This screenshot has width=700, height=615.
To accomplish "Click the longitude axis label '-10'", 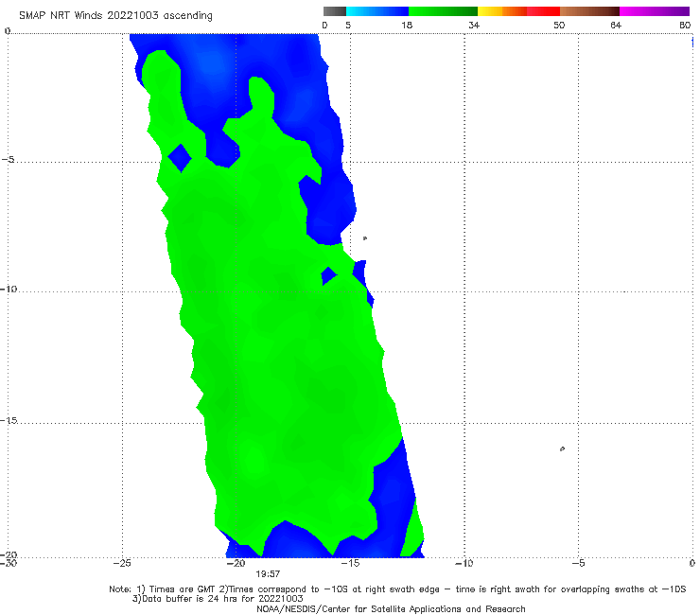I will 464,563.
